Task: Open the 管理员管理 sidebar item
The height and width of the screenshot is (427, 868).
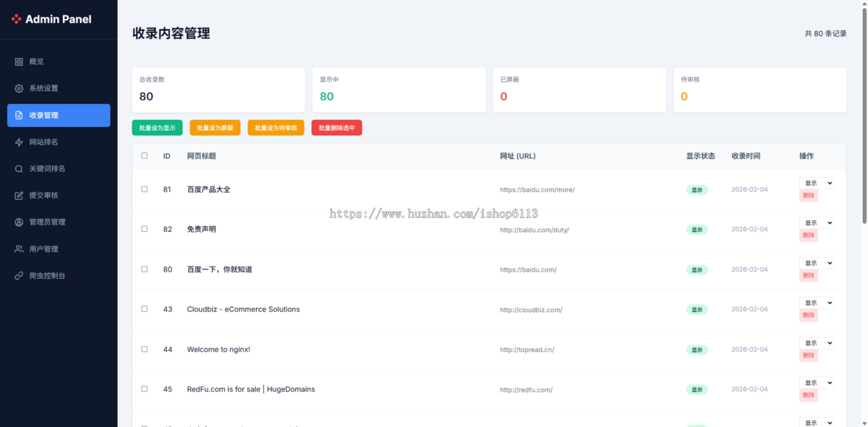Action: click(x=59, y=223)
